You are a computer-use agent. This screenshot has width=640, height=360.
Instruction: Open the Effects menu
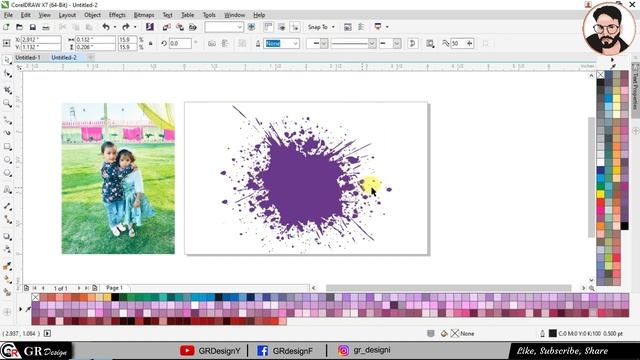117,15
